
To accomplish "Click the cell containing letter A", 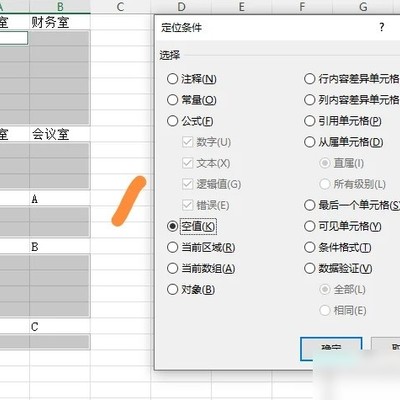I will click(x=60, y=199).
